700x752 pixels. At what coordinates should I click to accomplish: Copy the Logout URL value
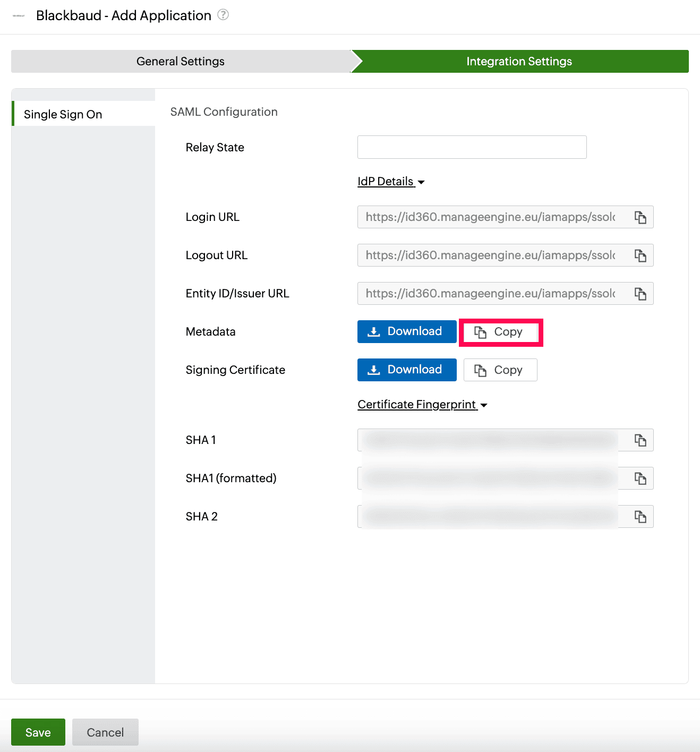641,255
